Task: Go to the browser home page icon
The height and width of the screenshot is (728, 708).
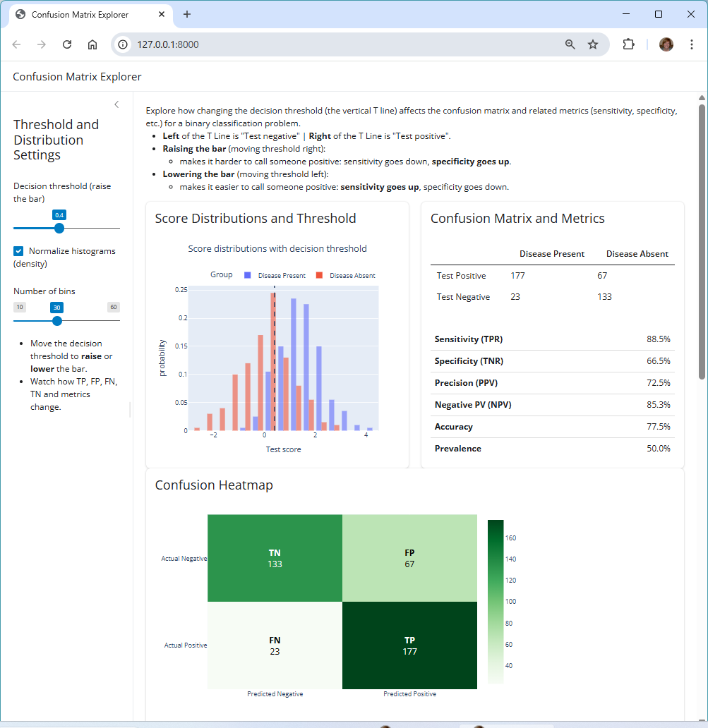Action: coord(92,44)
